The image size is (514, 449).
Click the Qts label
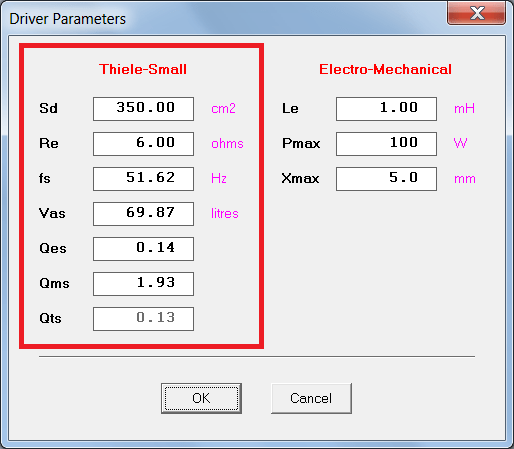click(x=50, y=318)
